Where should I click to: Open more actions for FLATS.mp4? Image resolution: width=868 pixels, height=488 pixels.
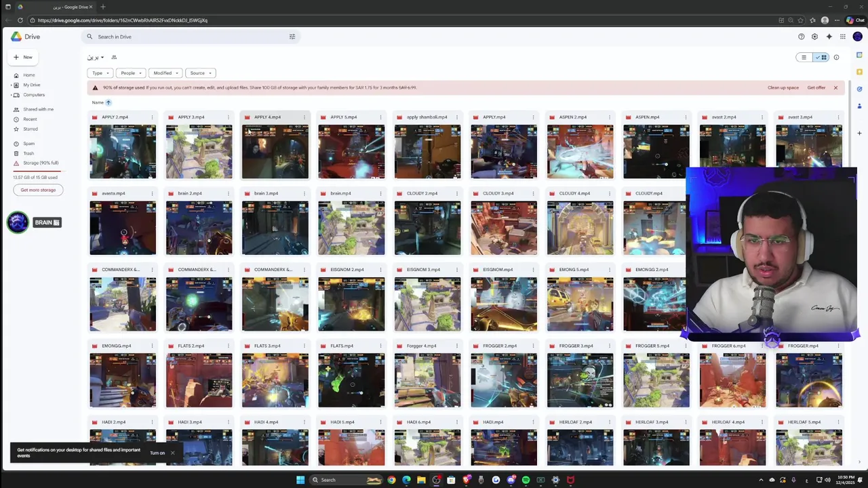coord(380,346)
